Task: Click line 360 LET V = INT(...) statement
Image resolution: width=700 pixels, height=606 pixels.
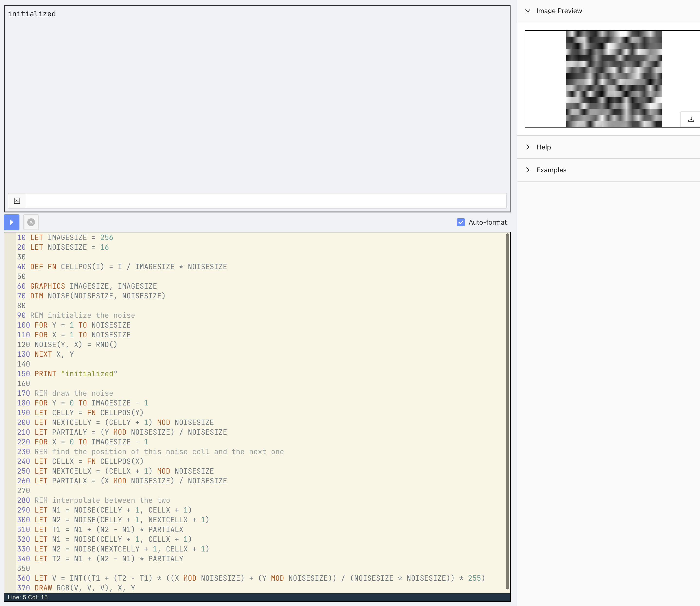Action: tap(251, 578)
